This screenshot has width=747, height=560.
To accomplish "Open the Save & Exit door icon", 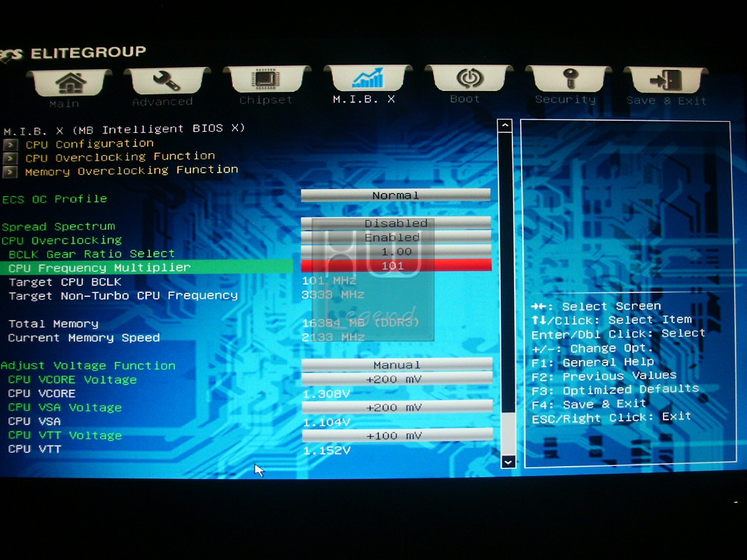I will (666, 80).
